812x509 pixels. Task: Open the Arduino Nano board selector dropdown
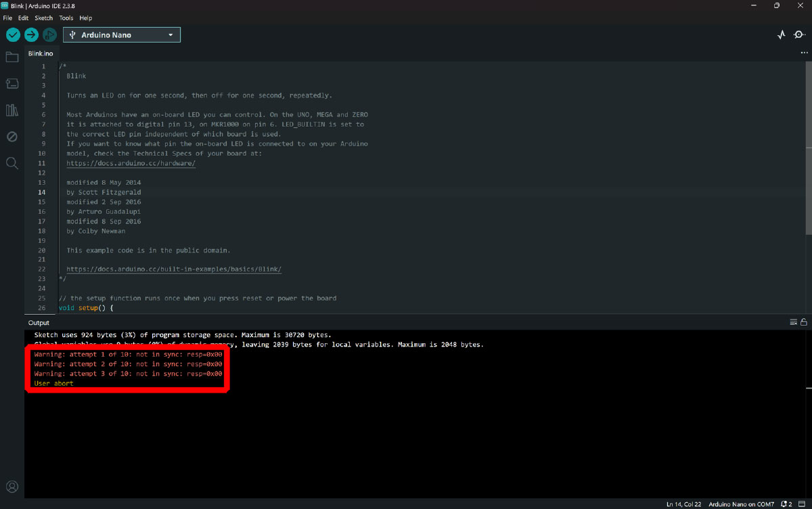click(122, 35)
